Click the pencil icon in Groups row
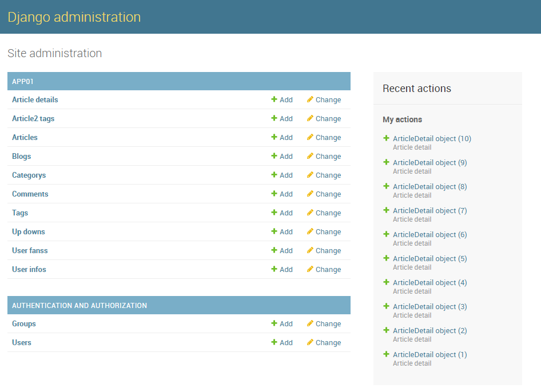 [x=310, y=323]
